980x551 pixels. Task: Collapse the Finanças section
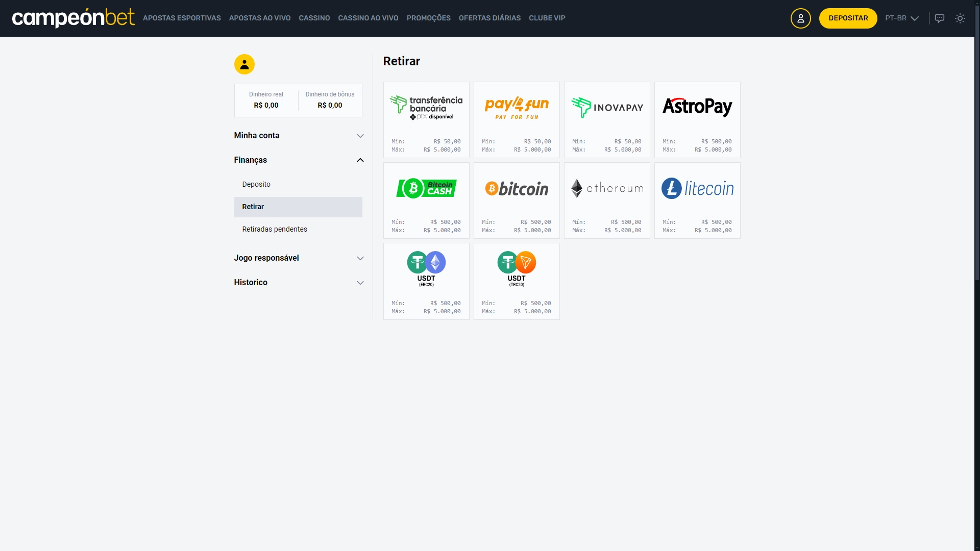[299, 160]
